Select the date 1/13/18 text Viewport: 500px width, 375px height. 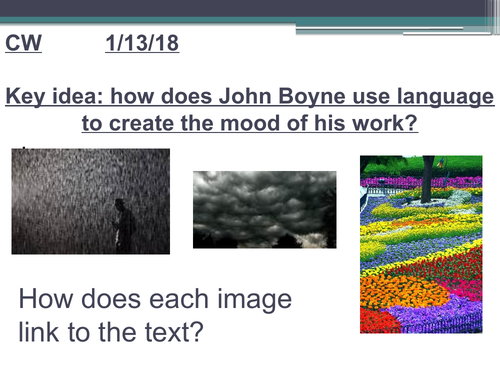pos(142,43)
